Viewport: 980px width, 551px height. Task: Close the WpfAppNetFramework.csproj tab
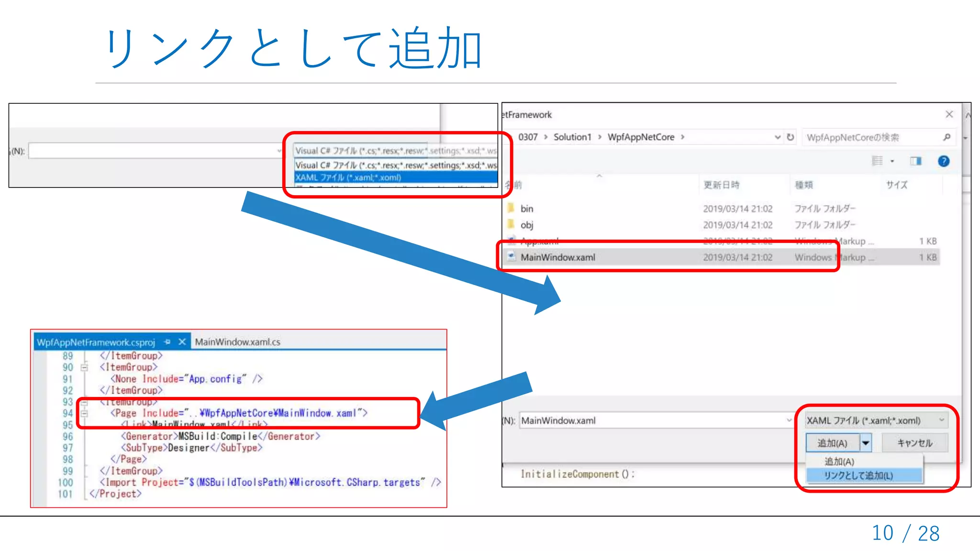coord(182,342)
